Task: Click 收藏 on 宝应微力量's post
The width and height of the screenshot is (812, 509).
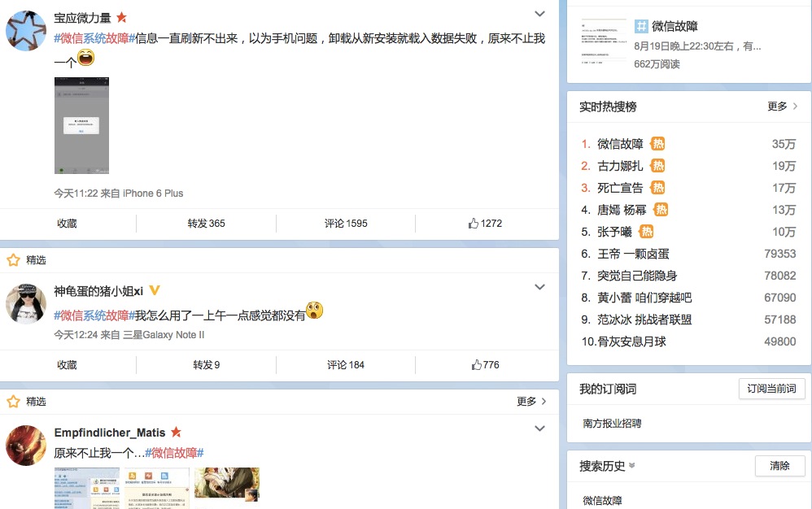Action: pos(67,224)
